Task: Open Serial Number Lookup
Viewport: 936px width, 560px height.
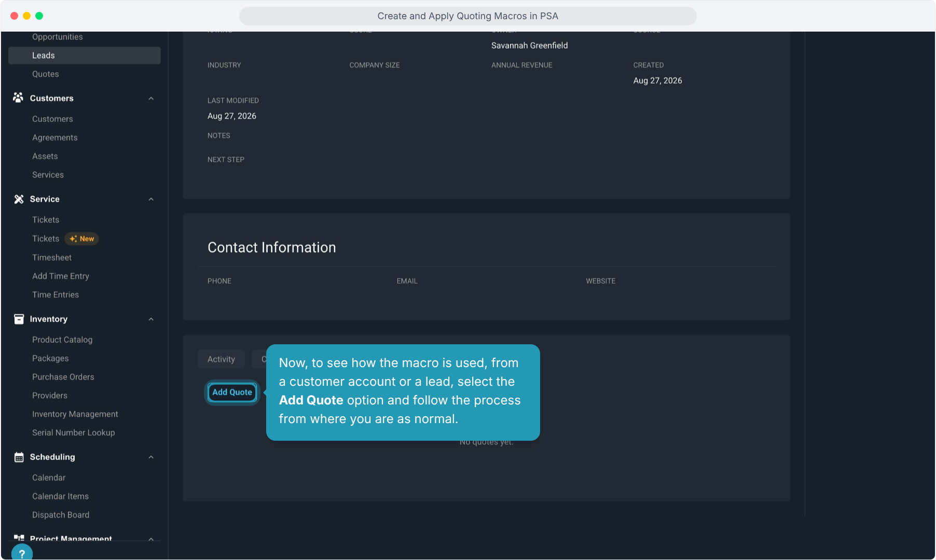Action: coord(74,432)
